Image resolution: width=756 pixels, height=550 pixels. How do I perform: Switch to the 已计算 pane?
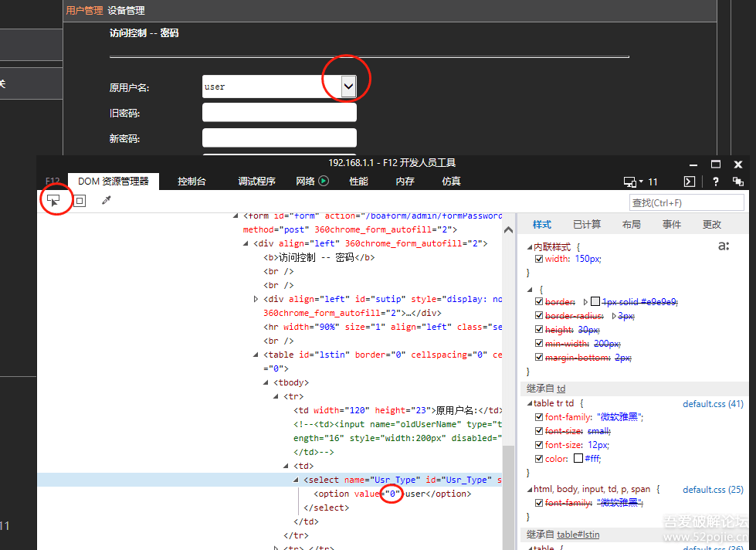(587, 224)
